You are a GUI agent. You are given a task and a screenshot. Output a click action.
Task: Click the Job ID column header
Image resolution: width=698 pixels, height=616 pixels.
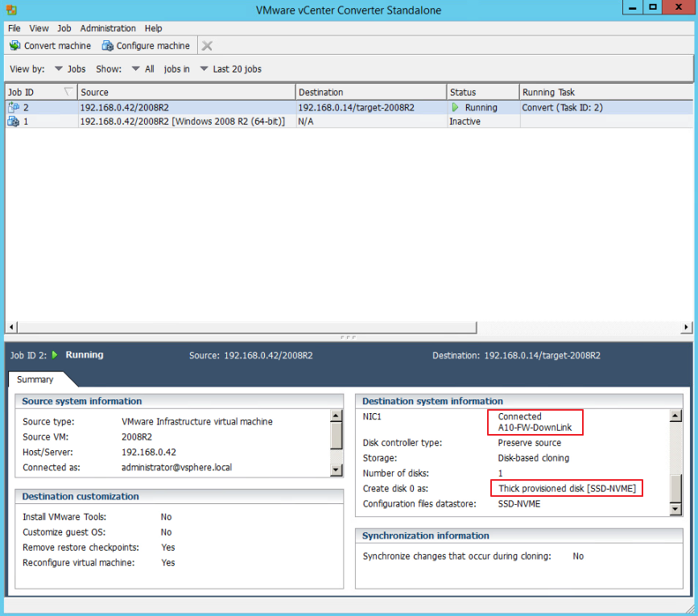pyautogui.click(x=41, y=92)
